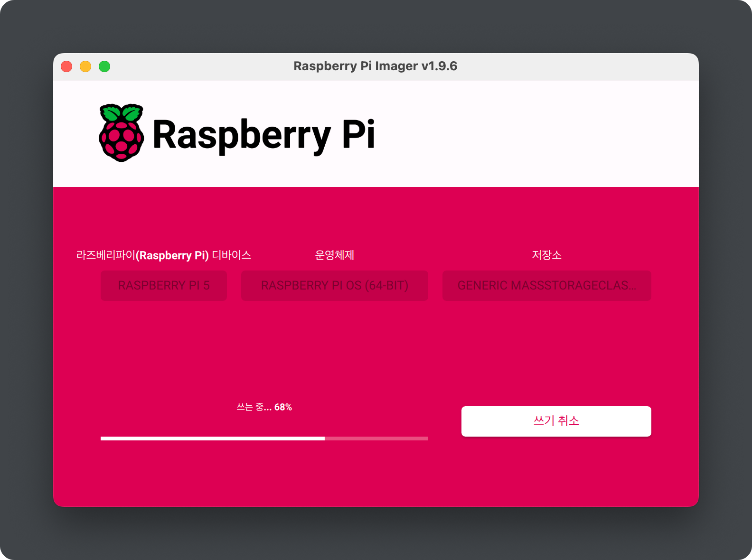Minimize the window with the yellow button
Screen dimensions: 752x560
pos(85,66)
